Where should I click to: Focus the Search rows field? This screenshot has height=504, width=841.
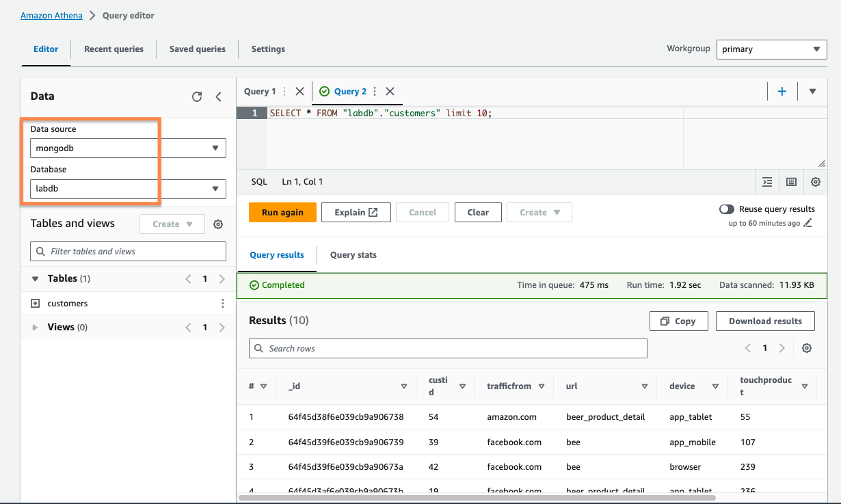point(448,348)
